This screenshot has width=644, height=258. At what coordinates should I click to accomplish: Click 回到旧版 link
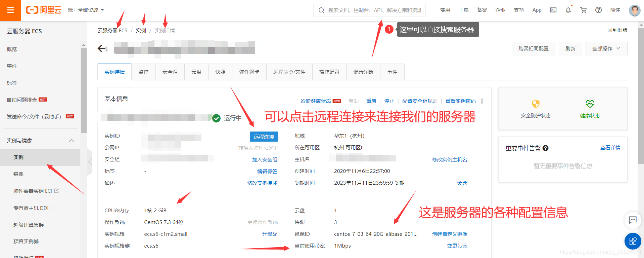click(617, 30)
